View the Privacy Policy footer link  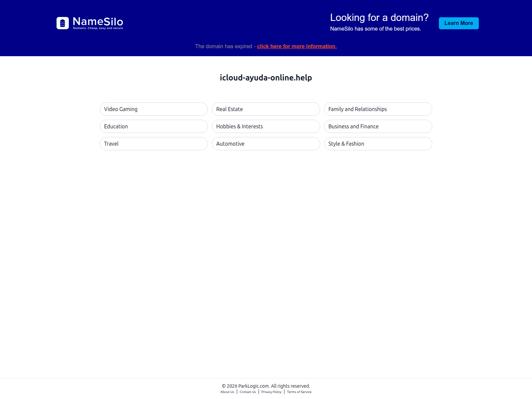[x=271, y=392]
